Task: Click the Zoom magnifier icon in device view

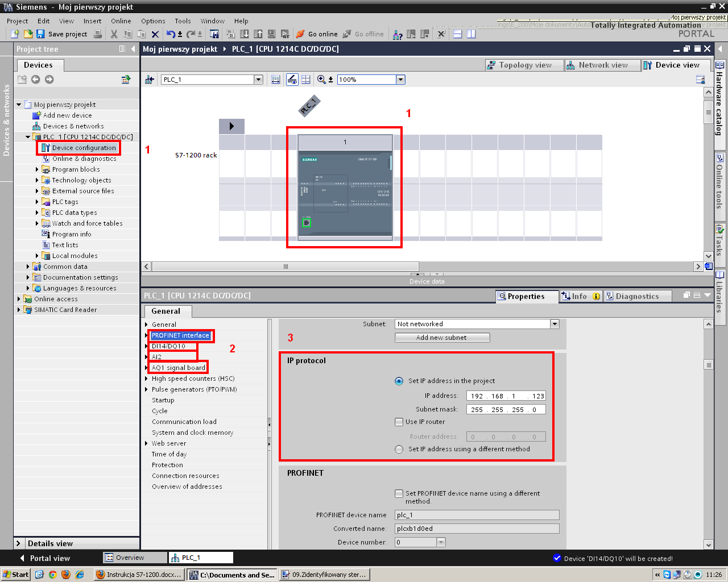Action: [x=322, y=80]
